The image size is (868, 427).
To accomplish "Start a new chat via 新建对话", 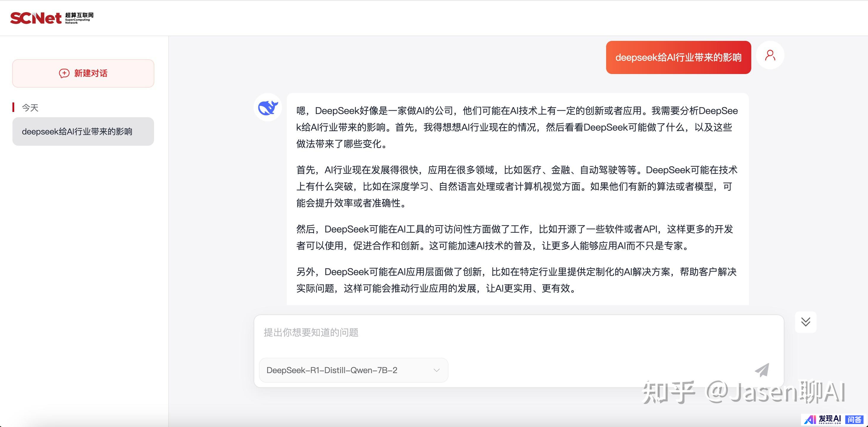I will tap(90, 73).
